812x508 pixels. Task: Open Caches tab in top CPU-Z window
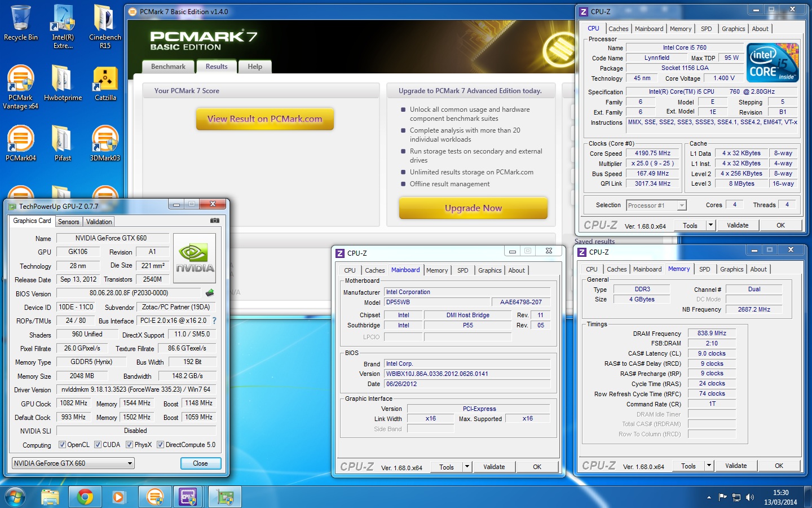click(x=619, y=29)
